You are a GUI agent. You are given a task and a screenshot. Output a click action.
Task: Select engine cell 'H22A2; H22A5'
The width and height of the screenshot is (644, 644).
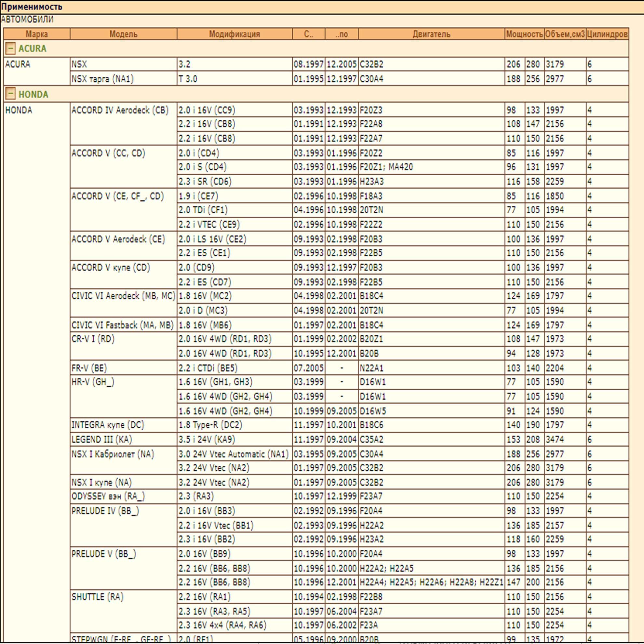point(431,568)
